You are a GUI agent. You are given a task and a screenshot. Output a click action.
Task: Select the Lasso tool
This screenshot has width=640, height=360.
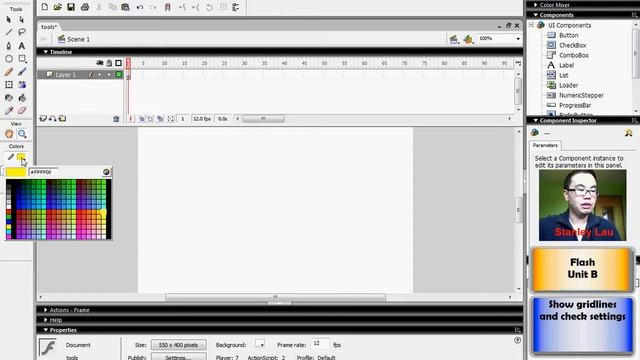point(22,32)
